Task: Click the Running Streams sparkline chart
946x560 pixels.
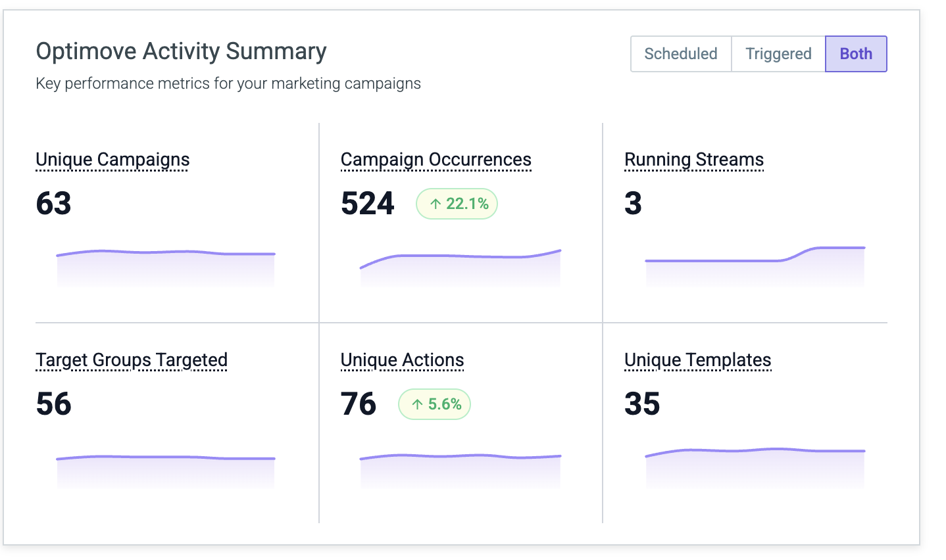Action: point(755,266)
